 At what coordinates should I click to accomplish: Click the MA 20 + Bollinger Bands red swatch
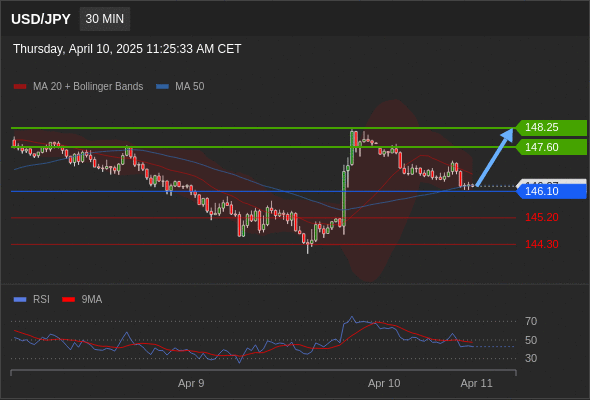tap(20, 87)
